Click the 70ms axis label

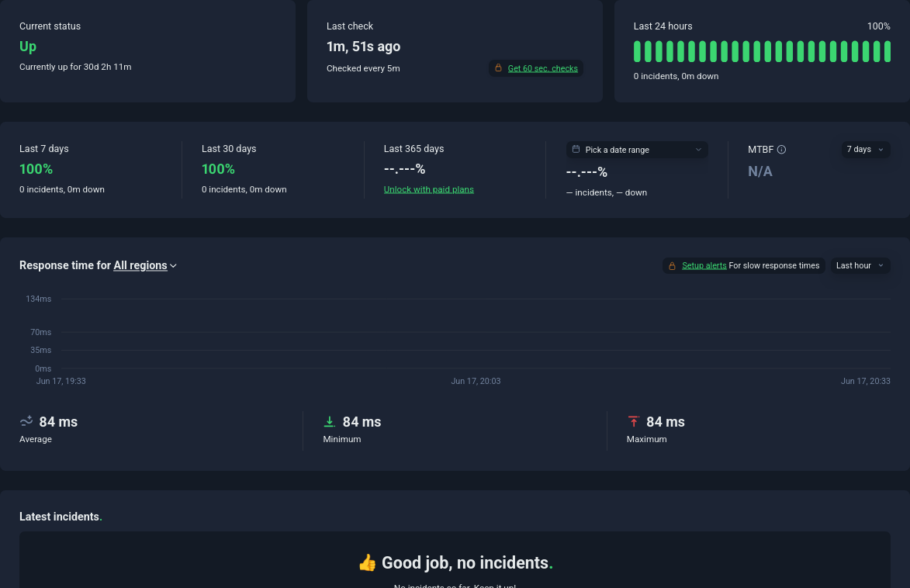pyautogui.click(x=40, y=332)
